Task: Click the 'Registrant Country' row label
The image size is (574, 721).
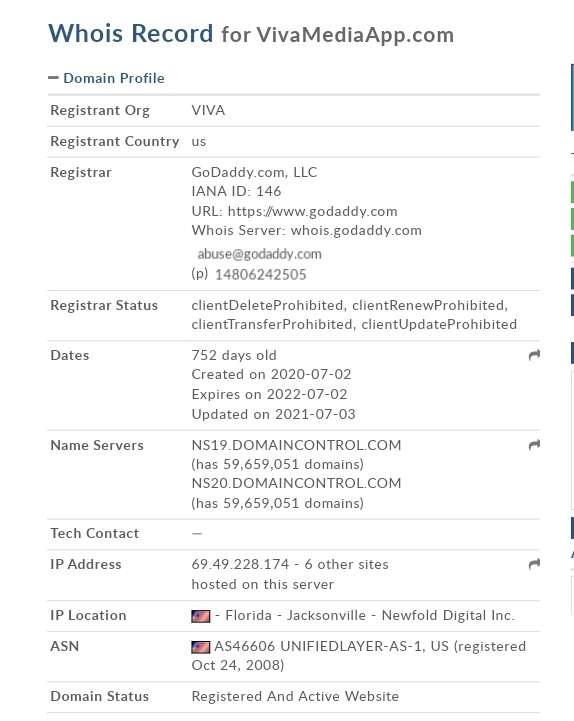Action: click(115, 142)
